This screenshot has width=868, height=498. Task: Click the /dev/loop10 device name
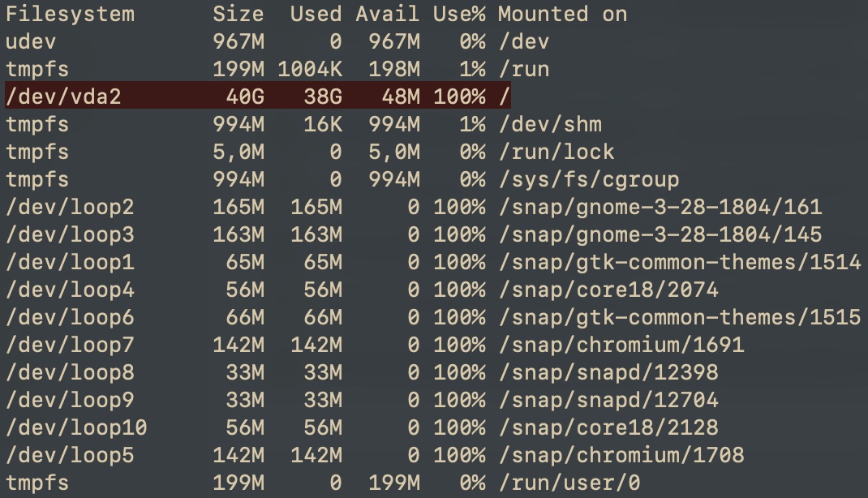coord(76,427)
